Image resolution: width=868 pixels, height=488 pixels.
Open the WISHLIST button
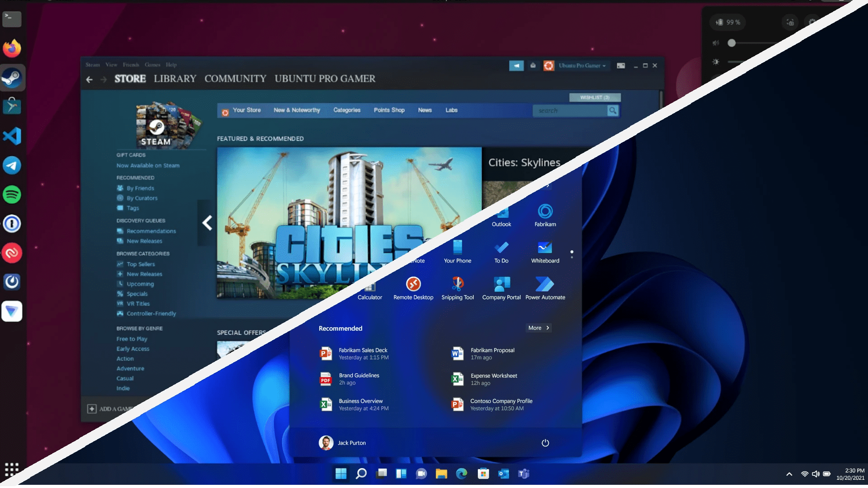click(594, 98)
